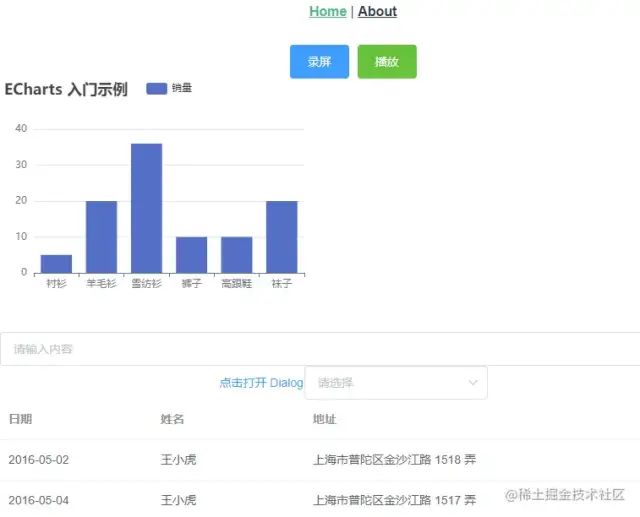The height and width of the screenshot is (517, 640).
Task: Click the 雪纺衫 x-axis label
Action: coord(147,283)
